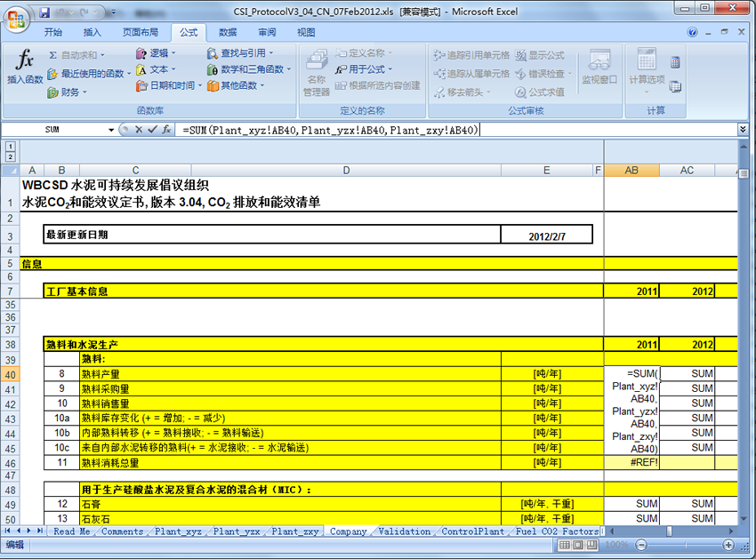
Task: Click inside the formula bar input
Action: (x=534, y=130)
